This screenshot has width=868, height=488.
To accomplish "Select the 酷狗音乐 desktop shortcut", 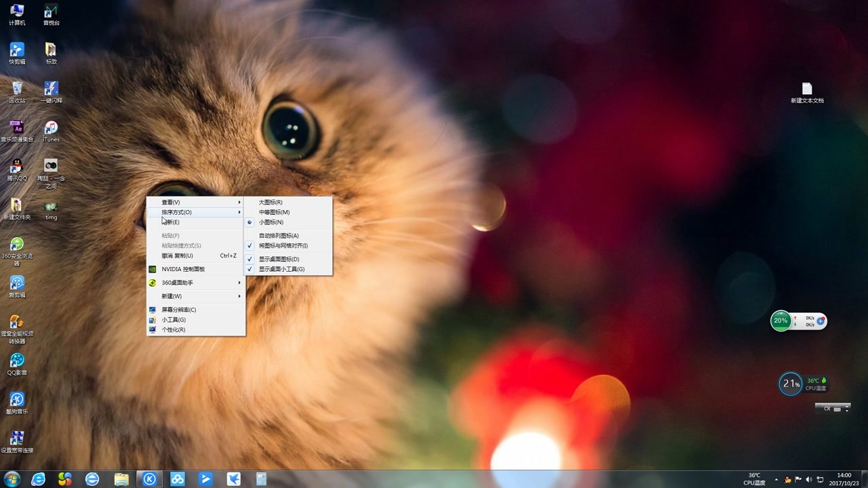I will [17, 403].
